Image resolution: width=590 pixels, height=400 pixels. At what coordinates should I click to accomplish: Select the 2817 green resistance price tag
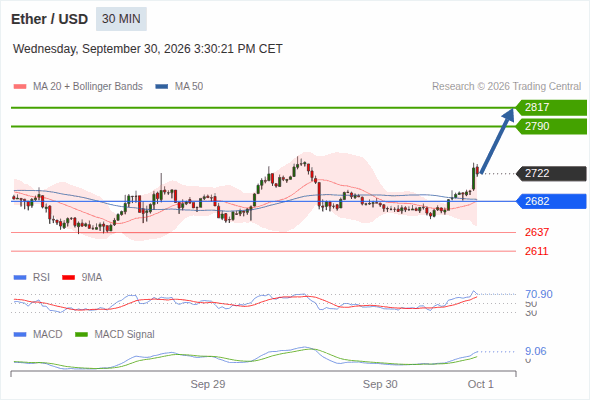click(x=551, y=108)
